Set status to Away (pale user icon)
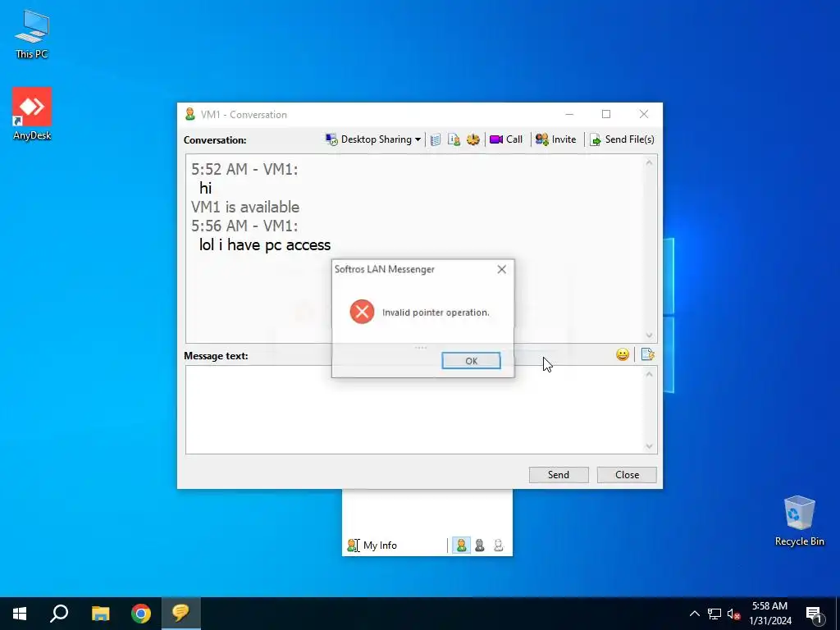 click(x=498, y=546)
